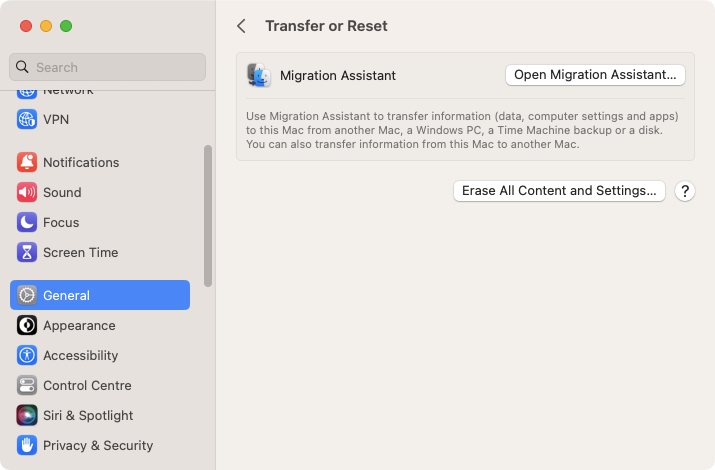
Task: Select the Accessibility label
Action: point(81,356)
